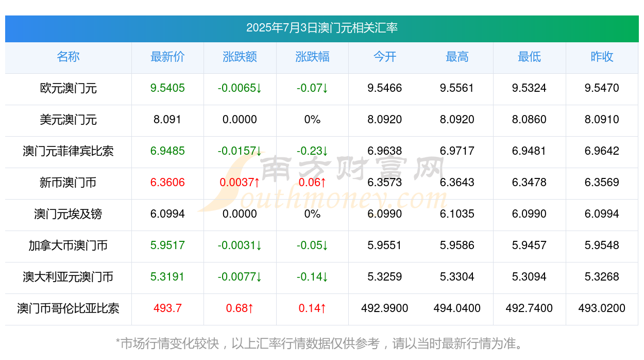Click the title 2025年7月3日澳门元相关汇率
Screen dimensions: 644x360
[321, 28]
